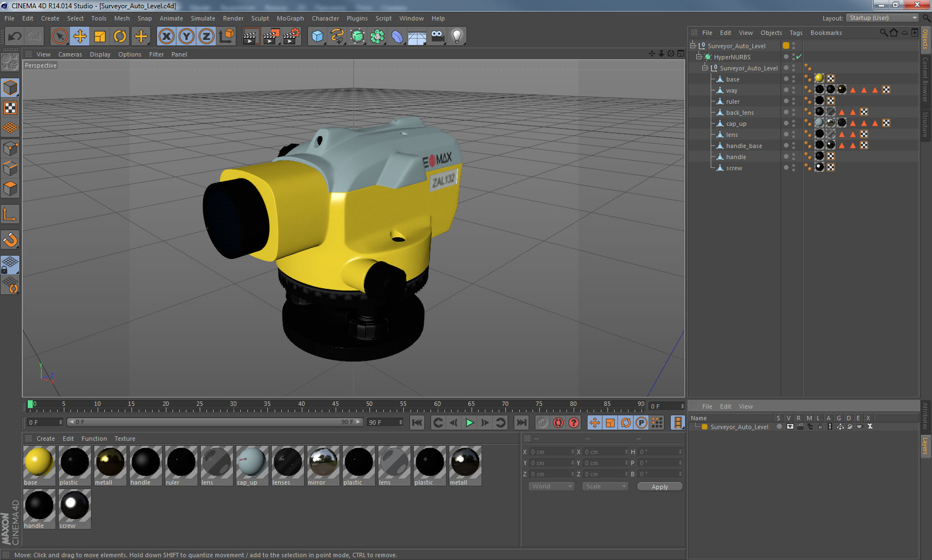Open the Sculpt menu
The image size is (932, 560).
coord(260,18)
